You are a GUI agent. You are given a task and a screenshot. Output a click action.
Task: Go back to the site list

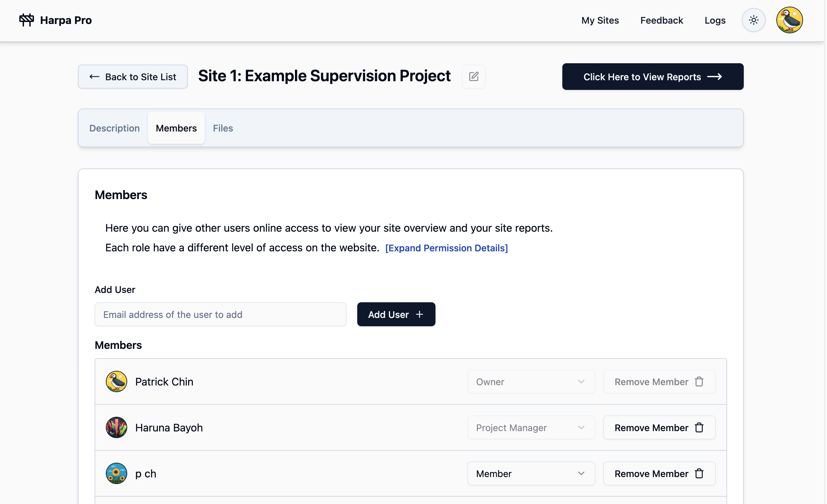point(133,77)
